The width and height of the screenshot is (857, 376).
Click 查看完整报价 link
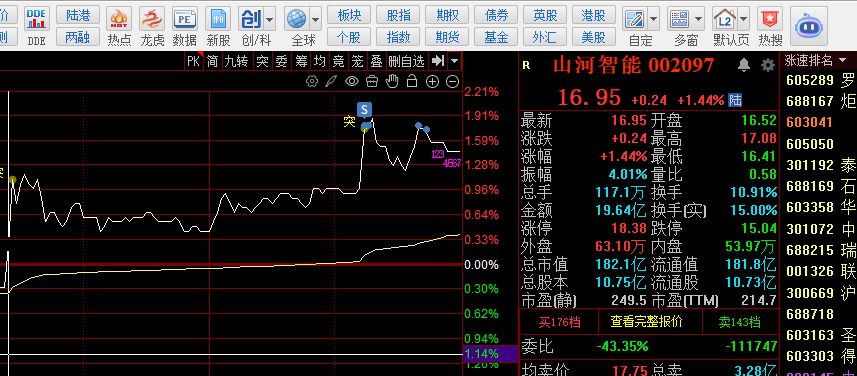(647, 322)
